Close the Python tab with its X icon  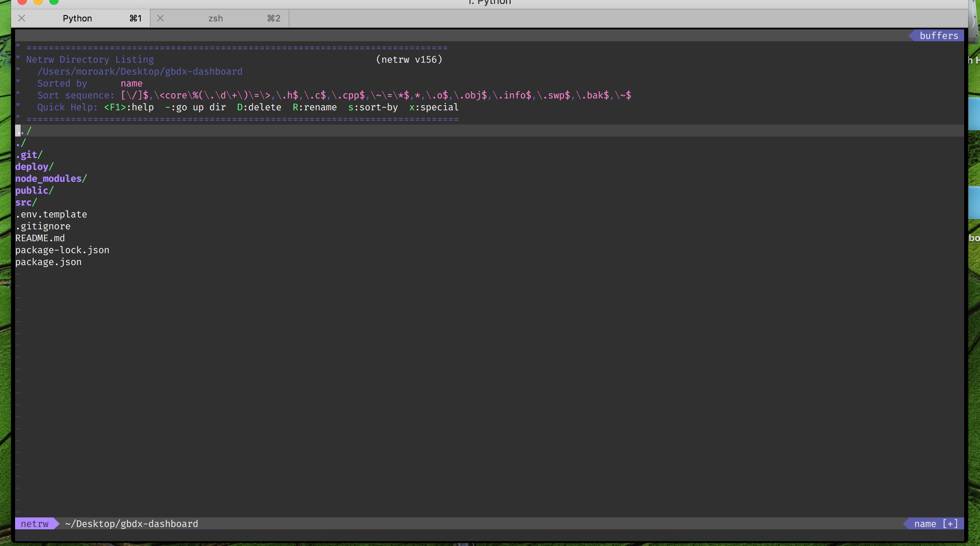click(x=22, y=18)
